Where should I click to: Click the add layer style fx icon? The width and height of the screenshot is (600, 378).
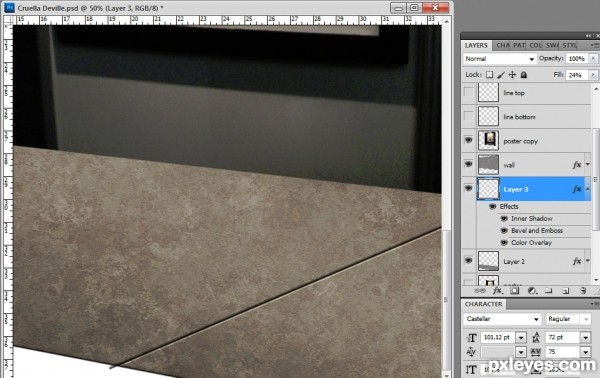[497, 291]
